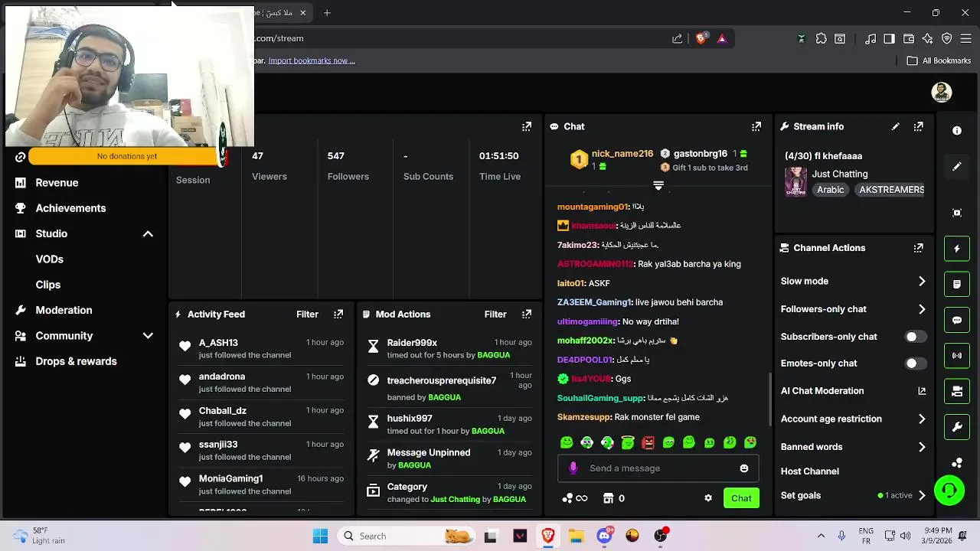Open File Explorer from the taskbar
Image resolution: width=980 pixels, height=551 pixels.
[x=576, y=536]
